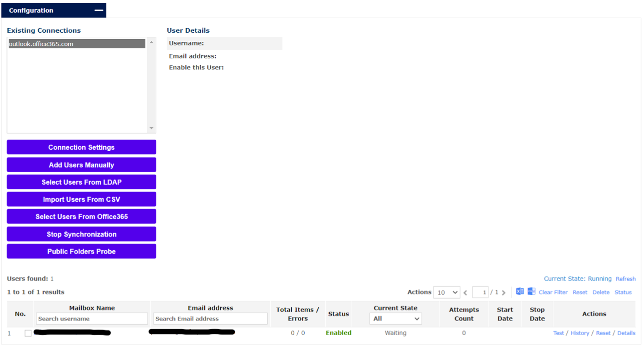The image size is (644, 346).
Task: Open History for the mailbox row
Action: tap(580, 333)
